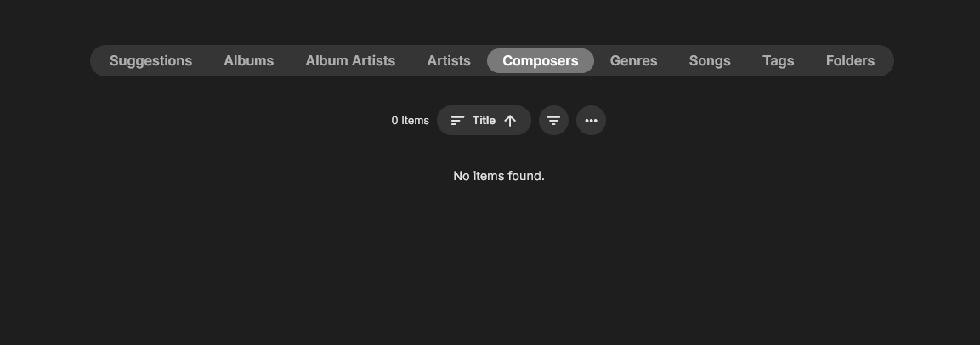
Task: View the Folders tab
Action: pyautogui.click(x=850, y=61)
